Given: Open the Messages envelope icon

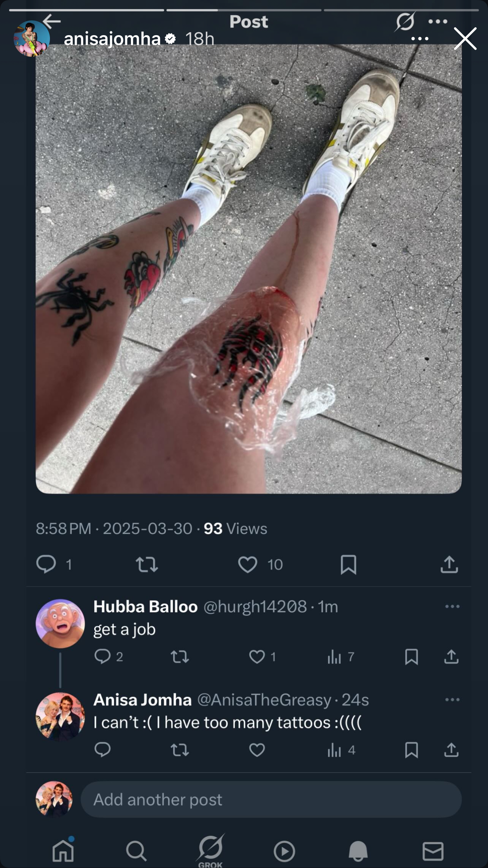Looking at the screenshot, I should [433, 851].
